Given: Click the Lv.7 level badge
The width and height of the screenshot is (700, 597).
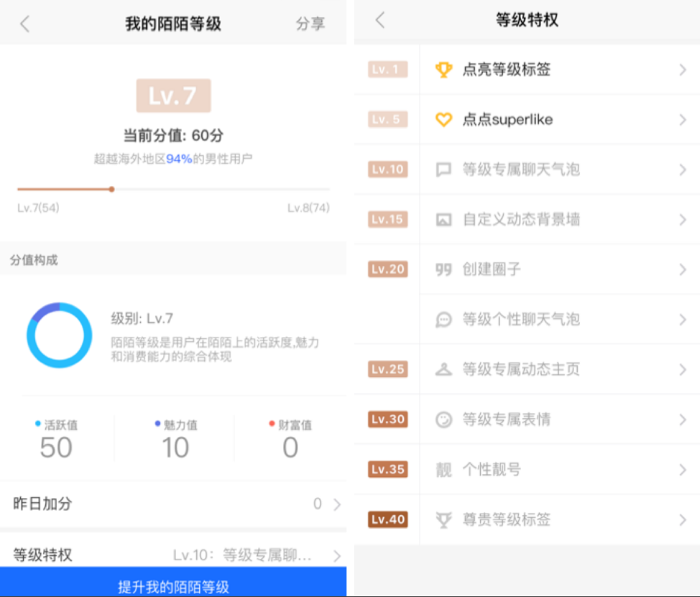Looking at the screenshot, I should point(173,96).
